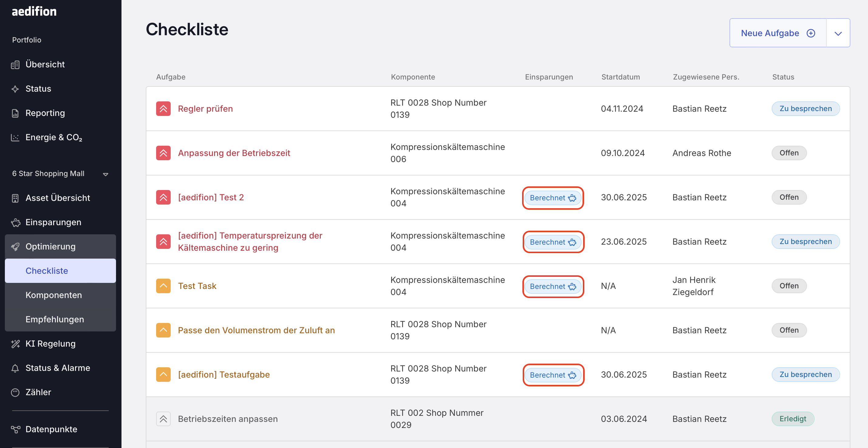Click the red priority icon for Regler prüfen

163,109
